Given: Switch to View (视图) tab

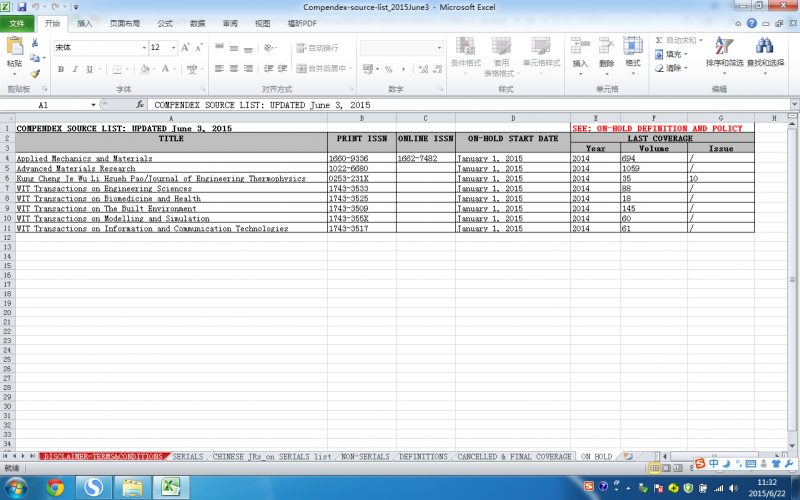Looking at the screenshot, I should pos(263,23).
